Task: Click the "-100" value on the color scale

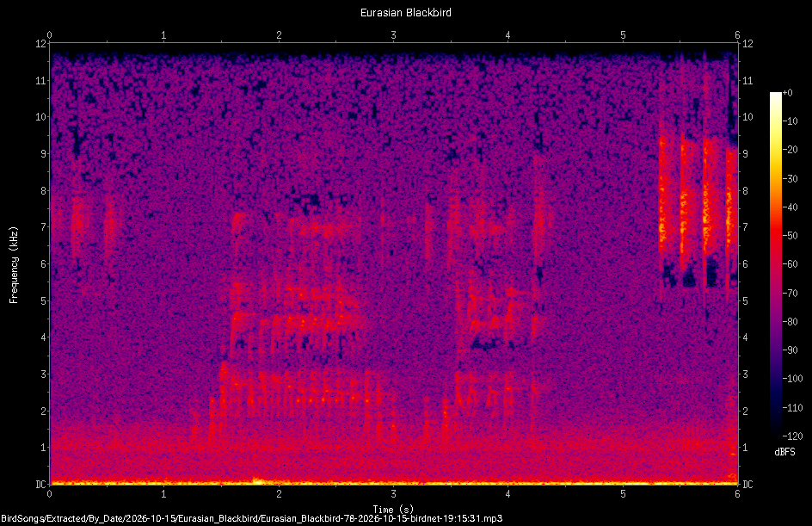Action: (793, 379)
